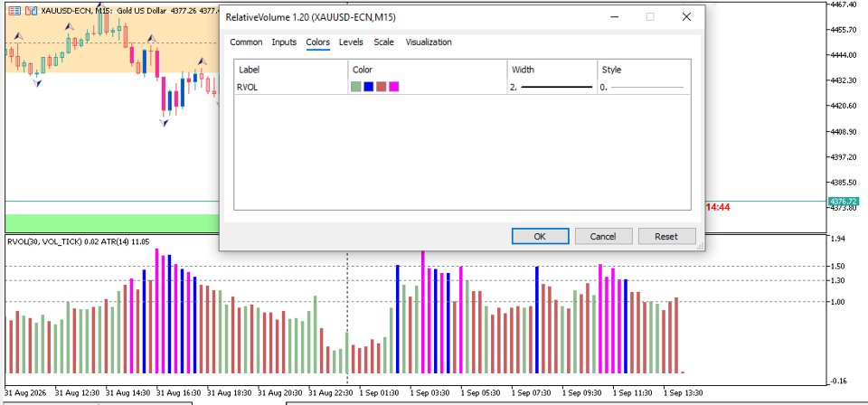
Task: Open the Inputs tab
Action: 284,42
